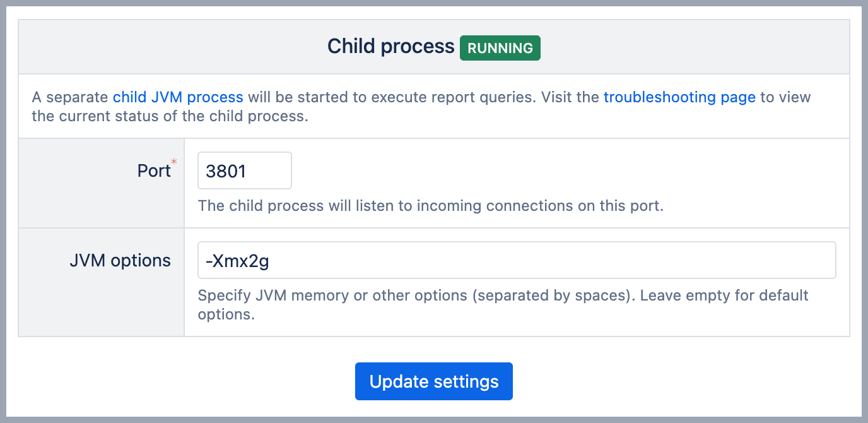This screenshot has height=423, width=868.
Task: Click 'Leave empty for default options' text
Action: [x=724, y=295]
